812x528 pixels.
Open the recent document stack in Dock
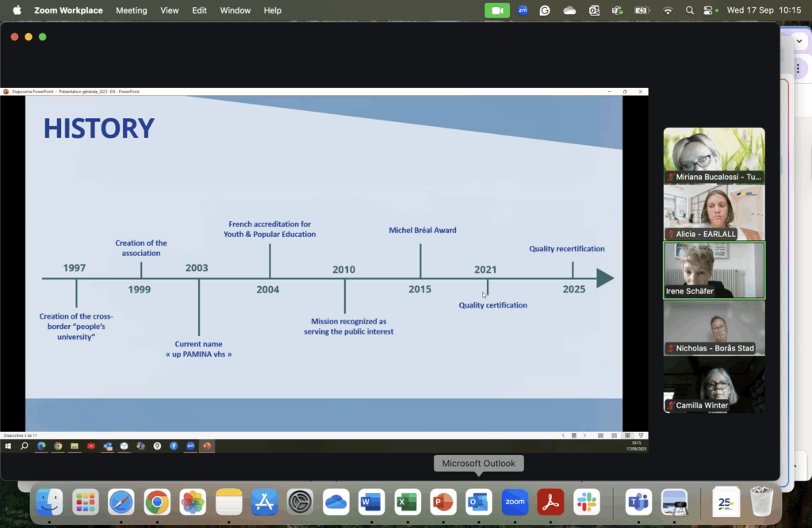coord(726,502)
